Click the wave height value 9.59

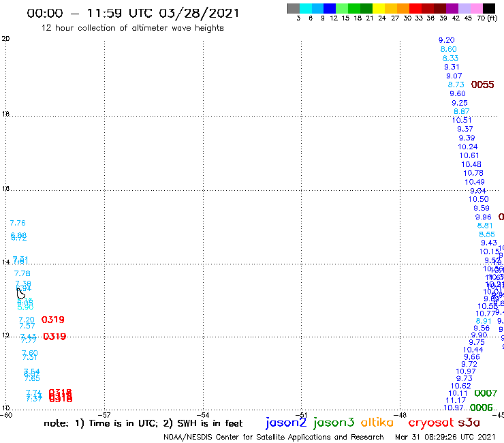point(481,208)
